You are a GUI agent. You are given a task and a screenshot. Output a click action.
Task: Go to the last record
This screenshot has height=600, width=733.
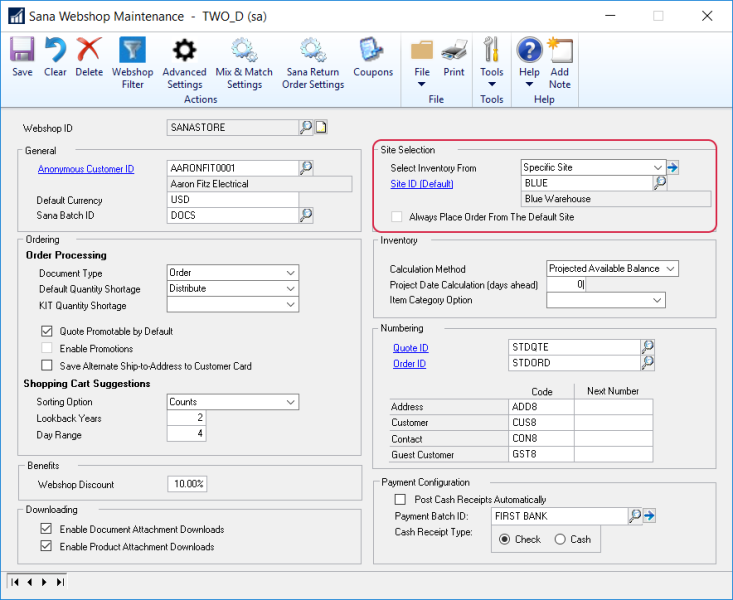tap(60, 582)
